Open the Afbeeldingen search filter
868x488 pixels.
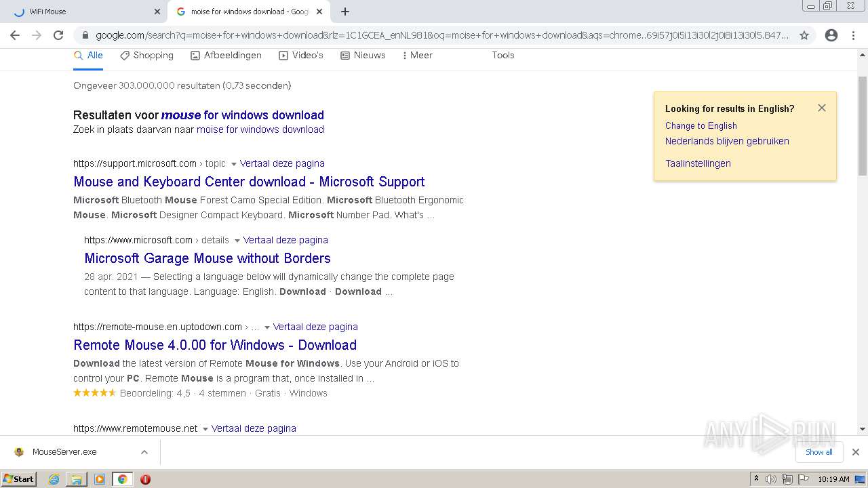coord(226,56)
